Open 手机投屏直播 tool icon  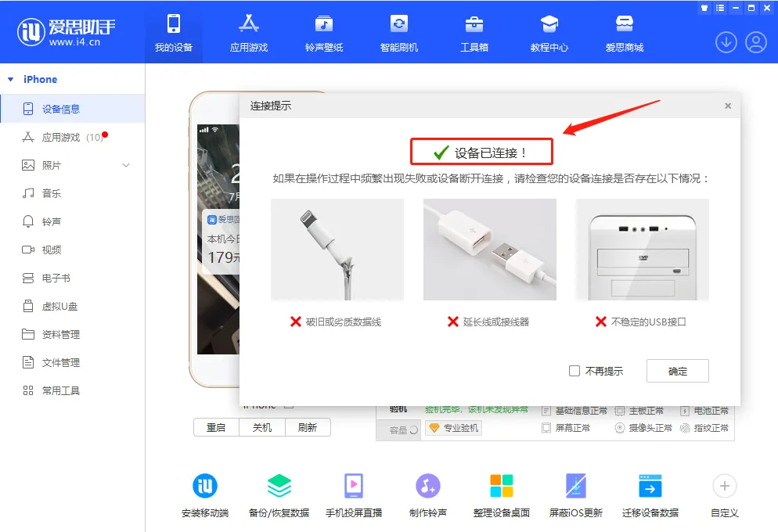[354, 486]
